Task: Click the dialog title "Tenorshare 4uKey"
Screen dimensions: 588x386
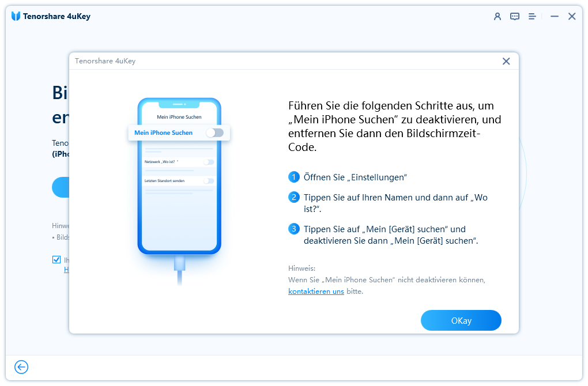Action: tap(105, 61)
